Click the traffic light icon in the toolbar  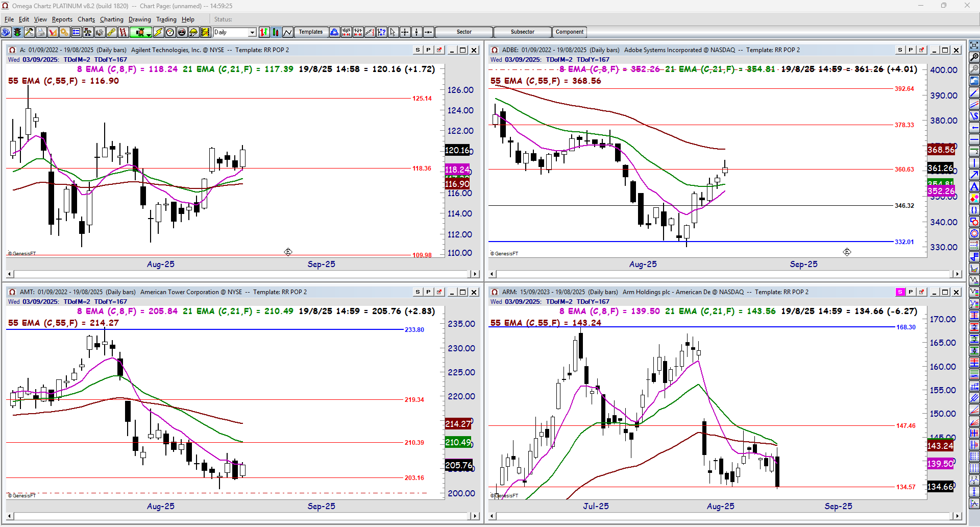pos(17,32)
